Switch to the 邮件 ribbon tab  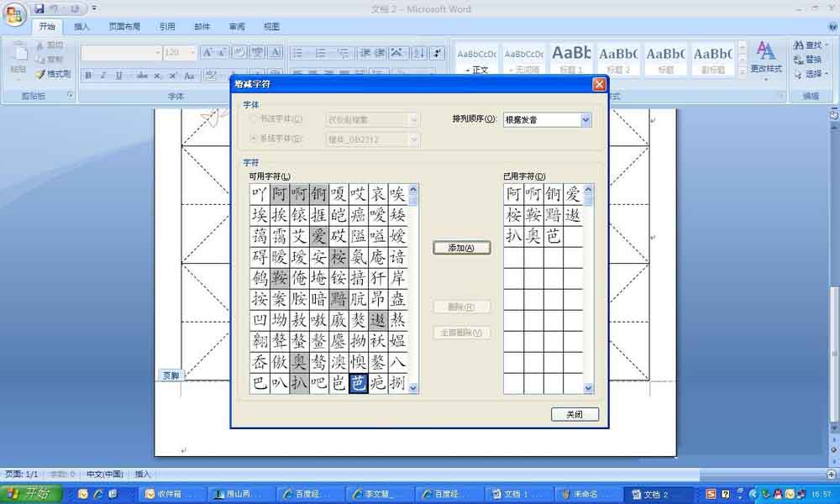coord(202,26)
